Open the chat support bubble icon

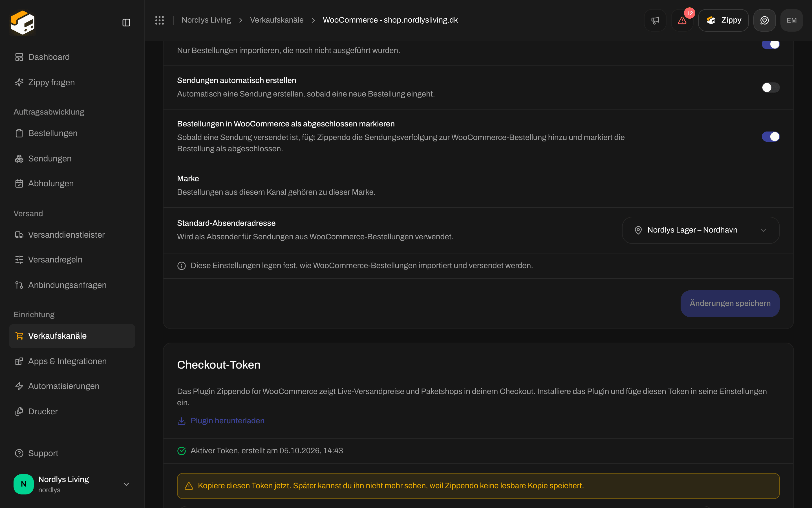click(x=764, y=20)
